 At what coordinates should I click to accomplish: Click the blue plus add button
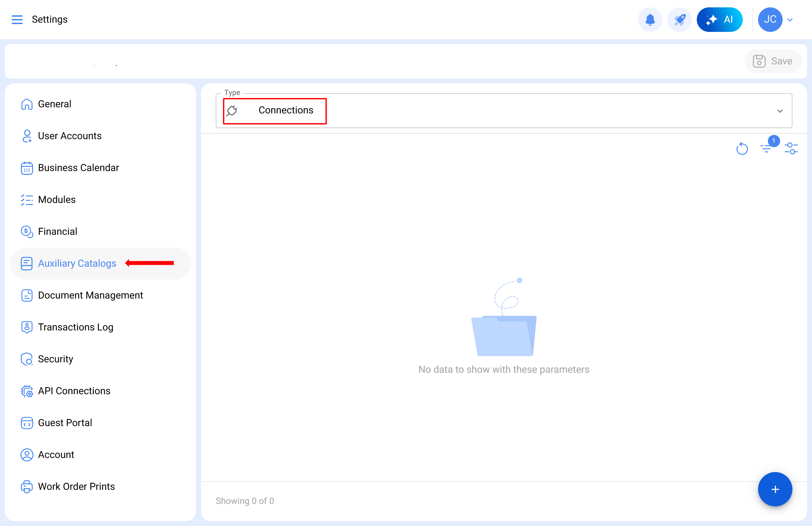(x=775, y=489)
